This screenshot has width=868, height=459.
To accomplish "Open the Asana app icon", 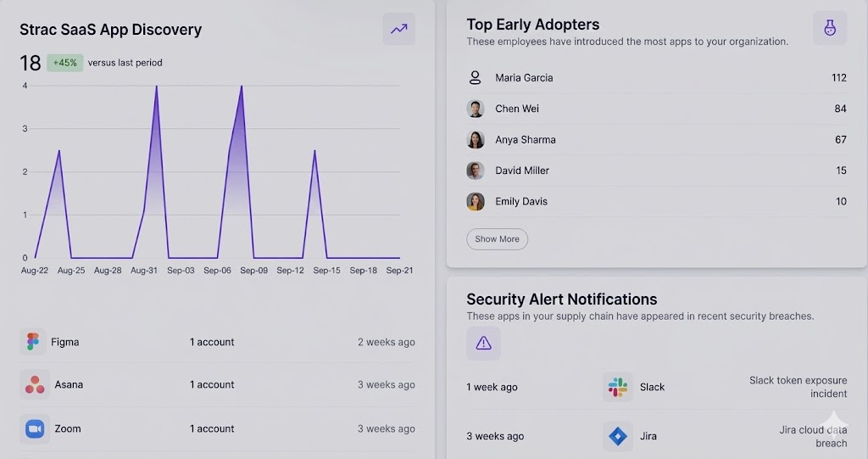I will pyautogui.click(x=34, y=384).
